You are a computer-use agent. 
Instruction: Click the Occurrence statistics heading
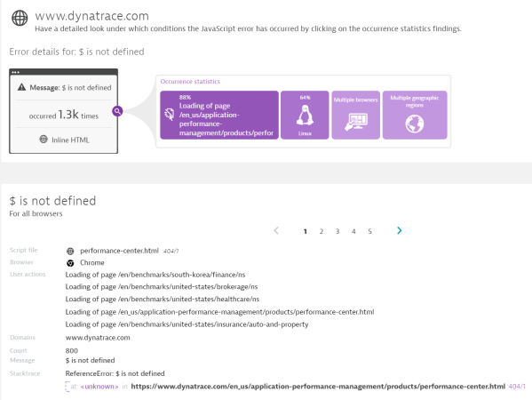(190, 82)
